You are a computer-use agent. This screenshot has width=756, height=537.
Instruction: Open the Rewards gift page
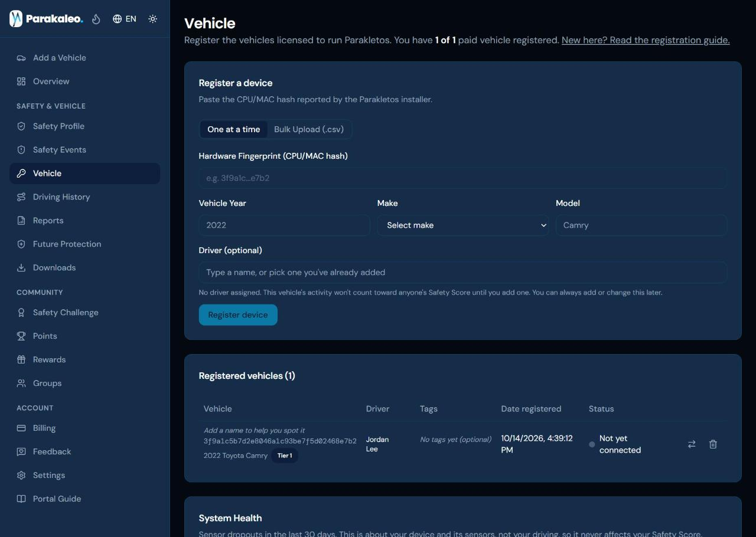(84, 360)
